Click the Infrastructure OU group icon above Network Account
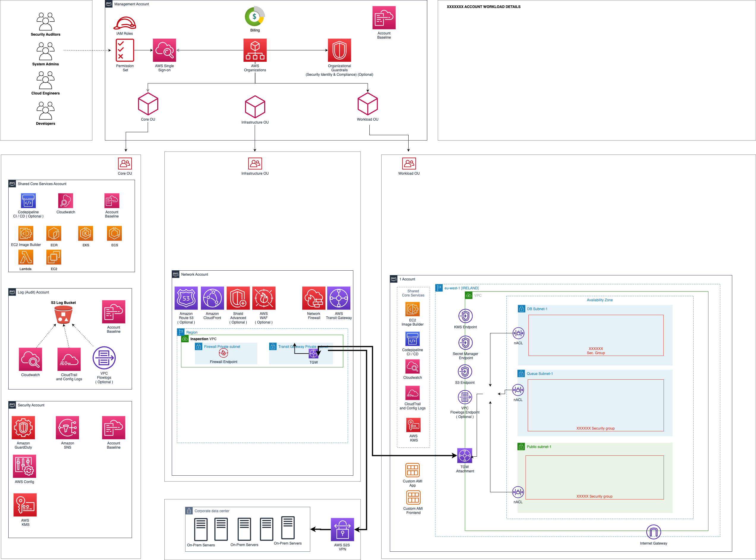This screenshot has width=756, height=560. (255, 163)
